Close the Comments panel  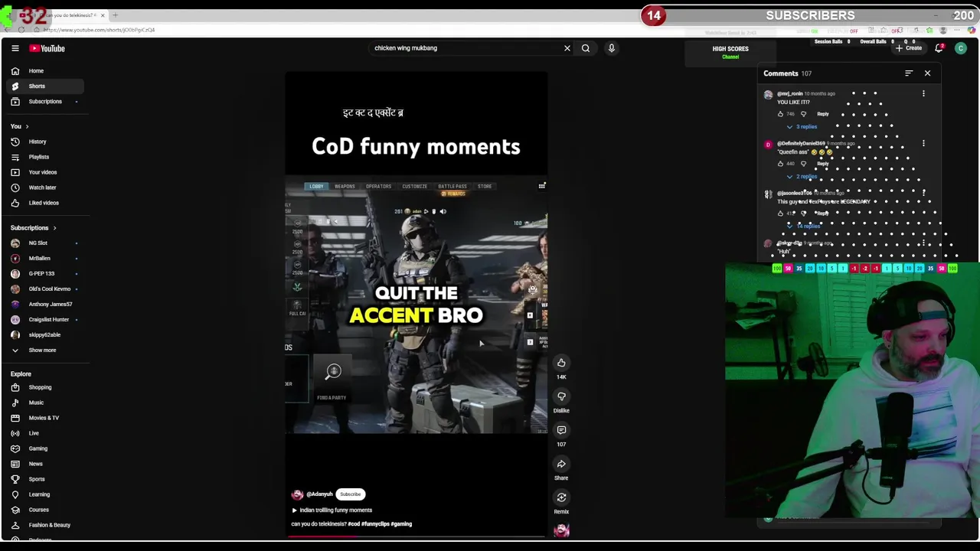tap(927, 73)
